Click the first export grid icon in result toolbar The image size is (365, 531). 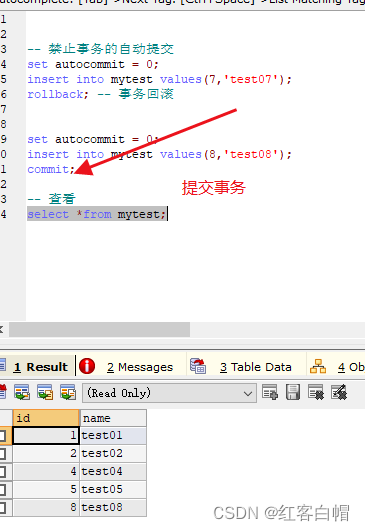click(x=22, y=392)
